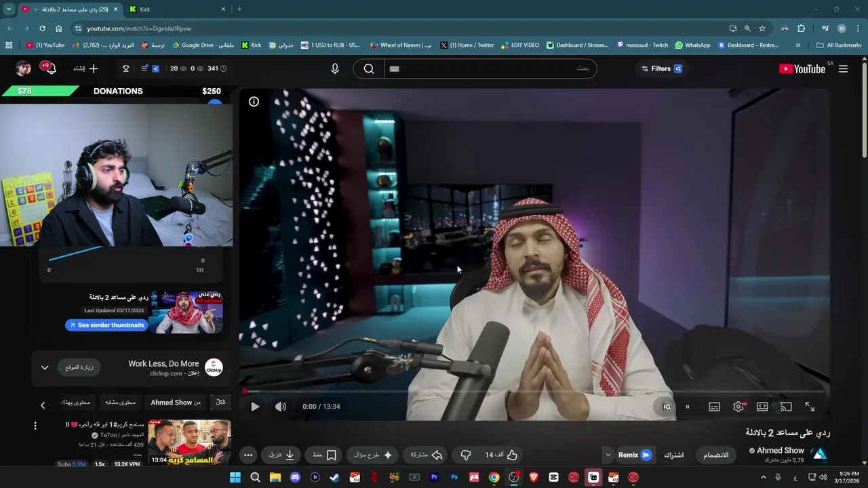Click the Remix button

(635, 455)
